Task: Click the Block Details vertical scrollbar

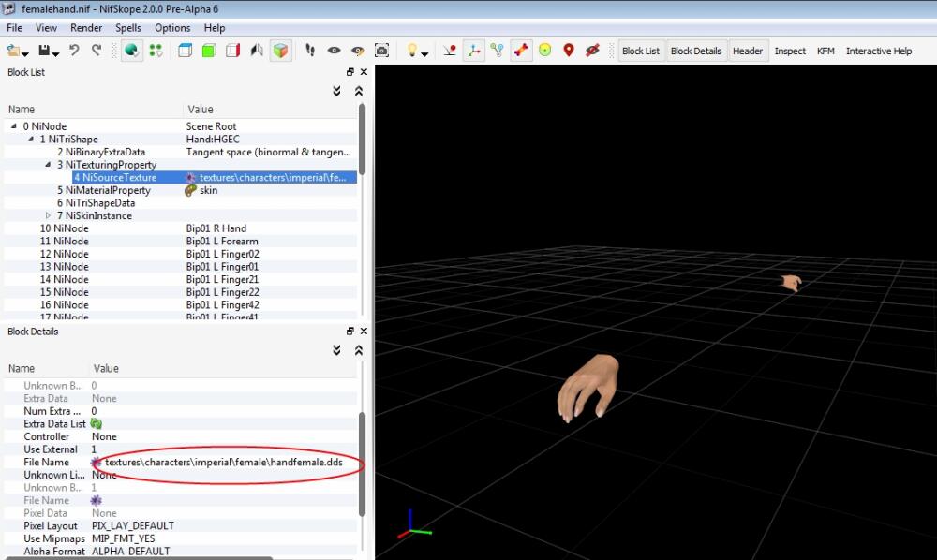Action: 362,464
